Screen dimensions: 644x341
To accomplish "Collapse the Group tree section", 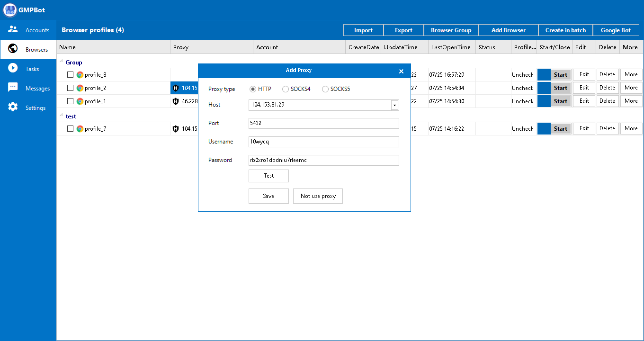I will (x=61, y=62).
